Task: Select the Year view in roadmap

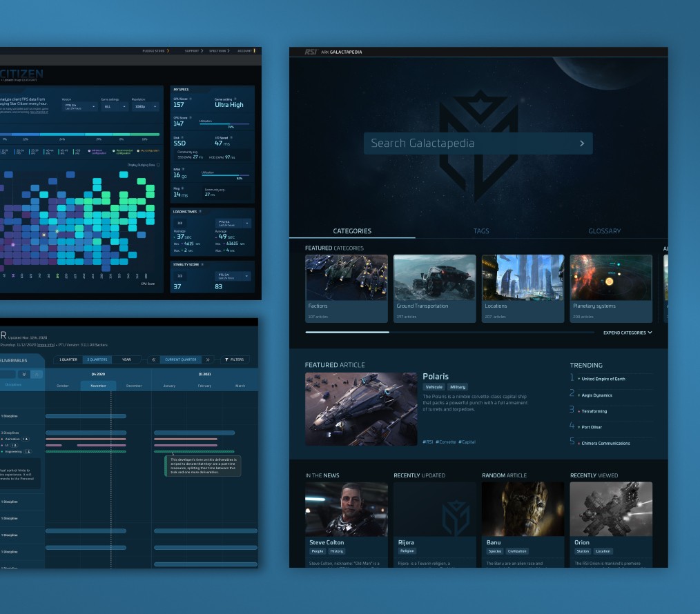Action: [x=126, y=359]
